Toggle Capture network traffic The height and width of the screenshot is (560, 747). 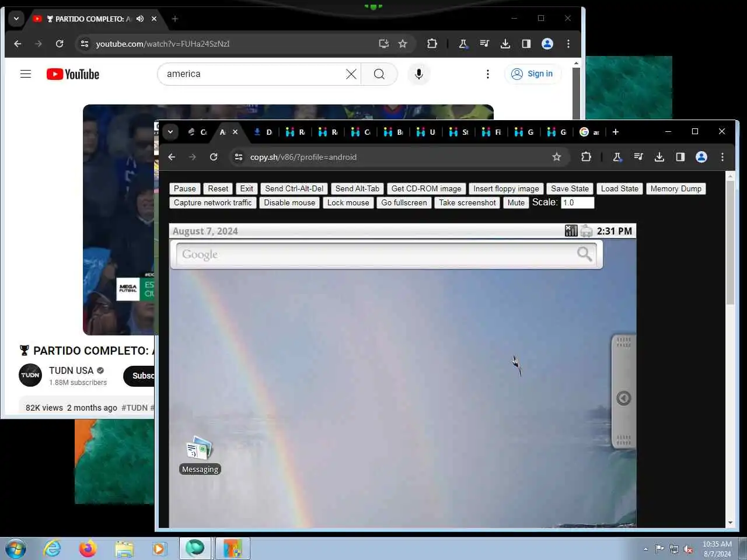[213, 202]
